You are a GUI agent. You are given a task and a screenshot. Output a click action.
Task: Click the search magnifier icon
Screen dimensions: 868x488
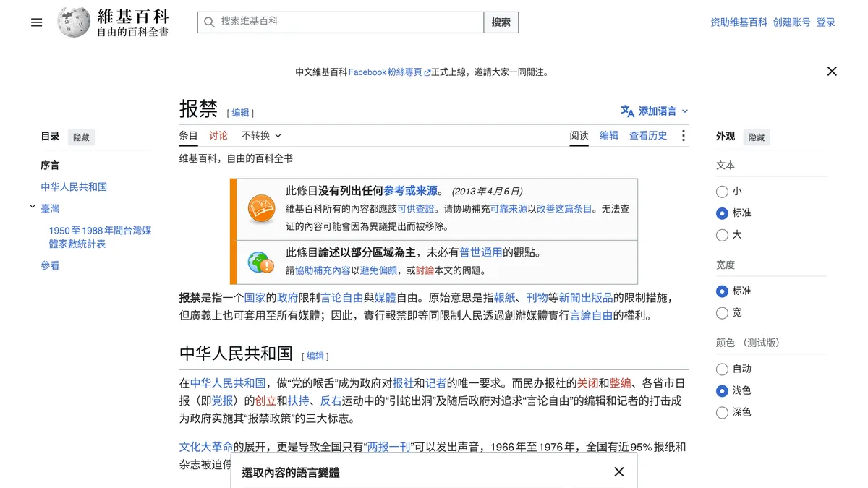click(209, 22)
